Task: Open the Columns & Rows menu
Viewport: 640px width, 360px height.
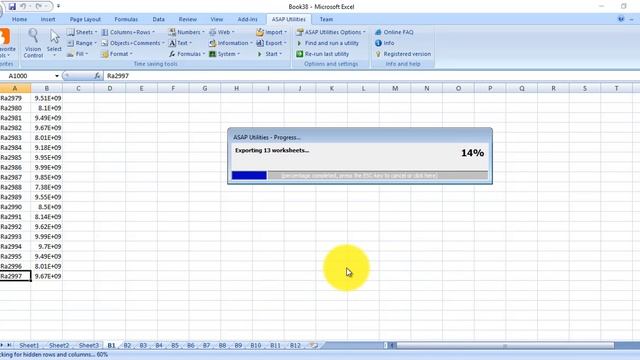Action: point(128,32)
